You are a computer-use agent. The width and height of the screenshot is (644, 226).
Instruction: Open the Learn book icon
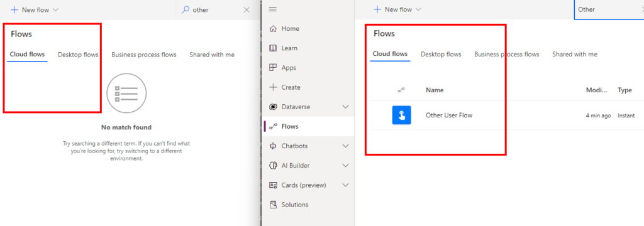coord(273,48)
